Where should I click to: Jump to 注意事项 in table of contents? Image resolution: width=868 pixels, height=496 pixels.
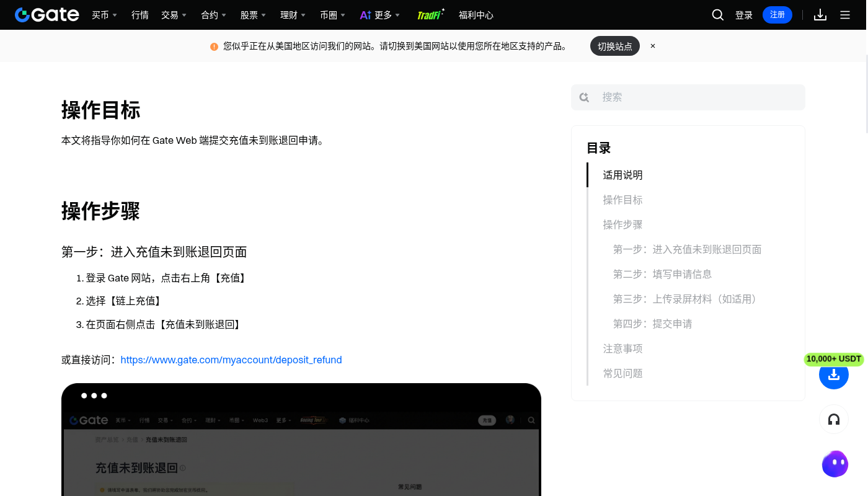[623, 348]
